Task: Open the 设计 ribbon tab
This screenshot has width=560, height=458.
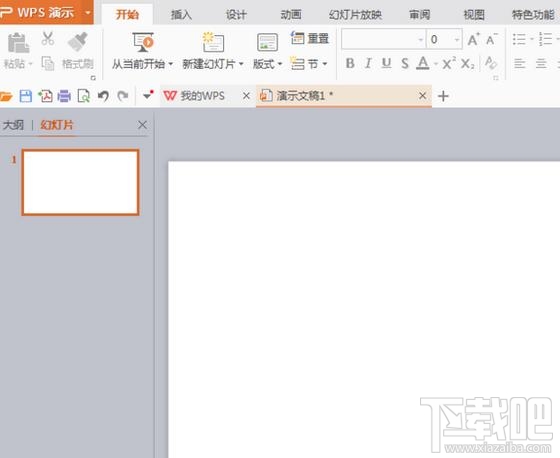Action: (236, 15)
